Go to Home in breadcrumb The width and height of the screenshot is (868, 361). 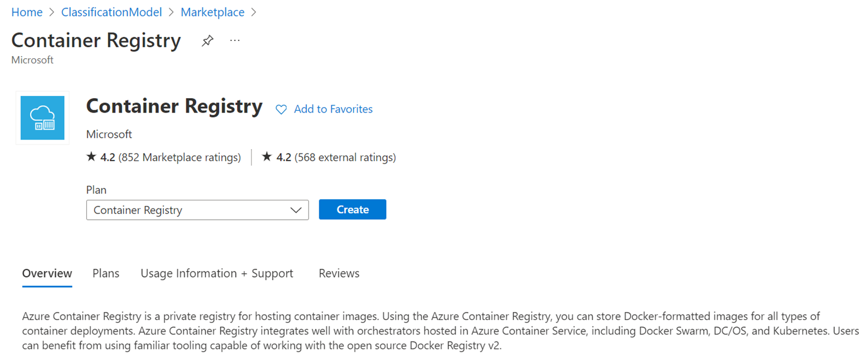(27, 12)
